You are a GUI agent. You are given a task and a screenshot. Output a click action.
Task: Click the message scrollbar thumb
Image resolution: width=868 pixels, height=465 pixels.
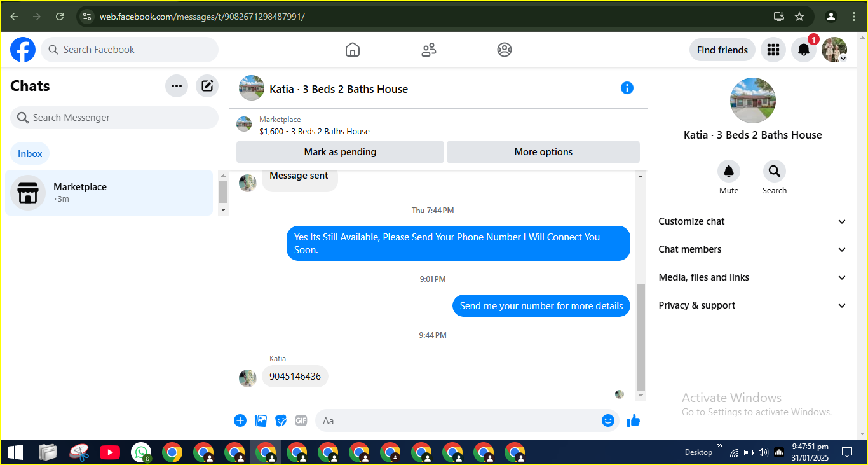coord(641,337)
